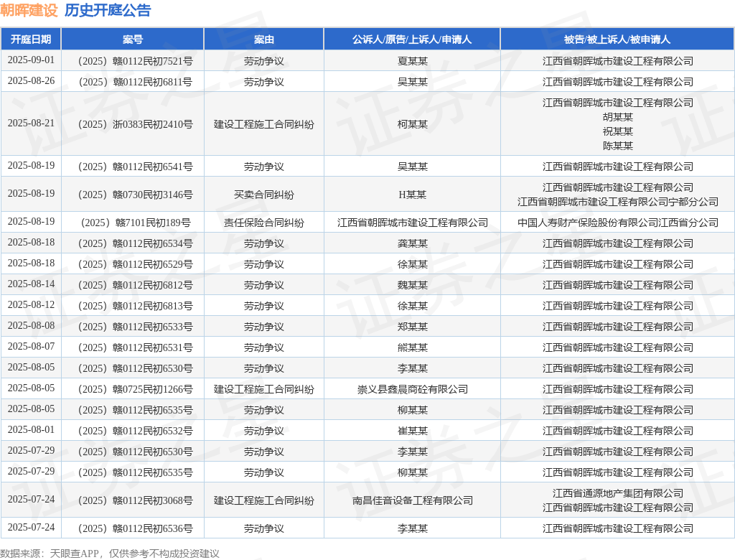Click plaintiff H某某

coord(413,195)
